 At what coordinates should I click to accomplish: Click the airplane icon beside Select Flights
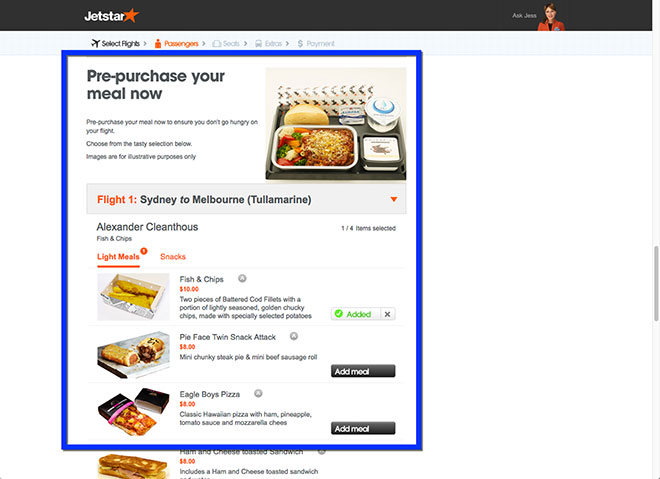[x=96, y=43]
